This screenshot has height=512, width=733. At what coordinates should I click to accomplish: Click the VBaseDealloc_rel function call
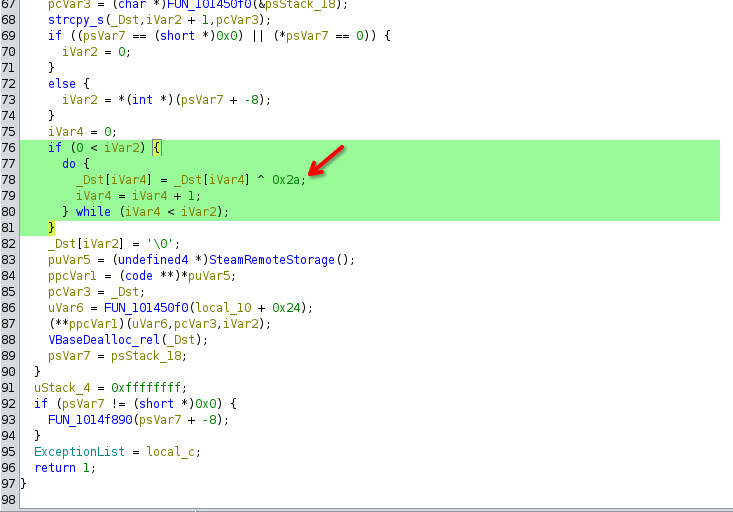click(x=105, y=340)
